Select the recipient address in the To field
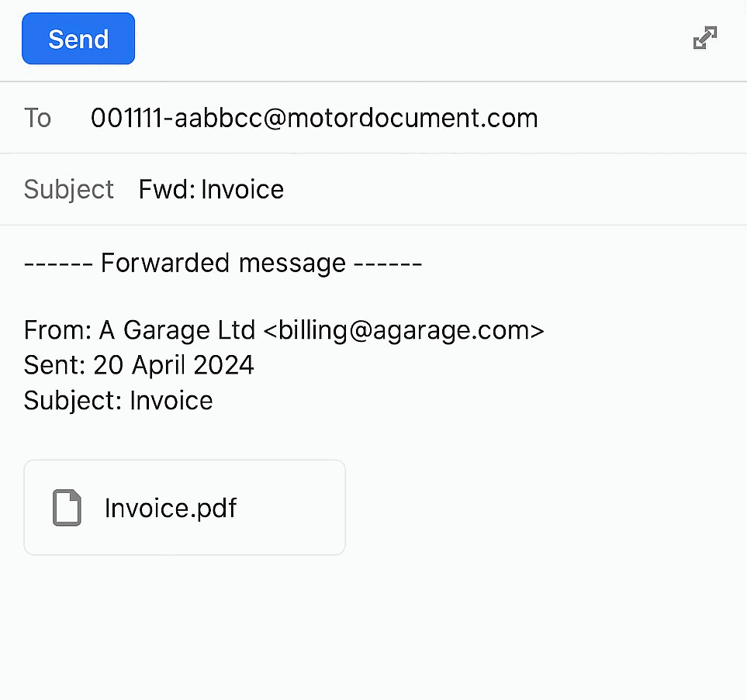The width and height of the screenshot is (747, 700). click(314, 118)
